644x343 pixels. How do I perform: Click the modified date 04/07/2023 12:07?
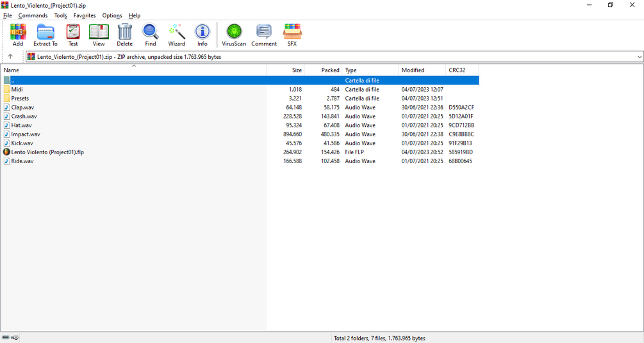(x=422, y=90)
